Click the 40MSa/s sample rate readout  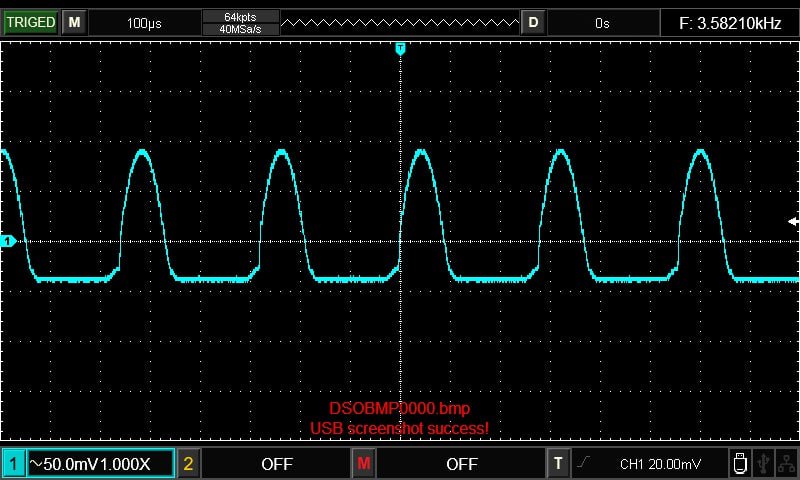[240, 29]
